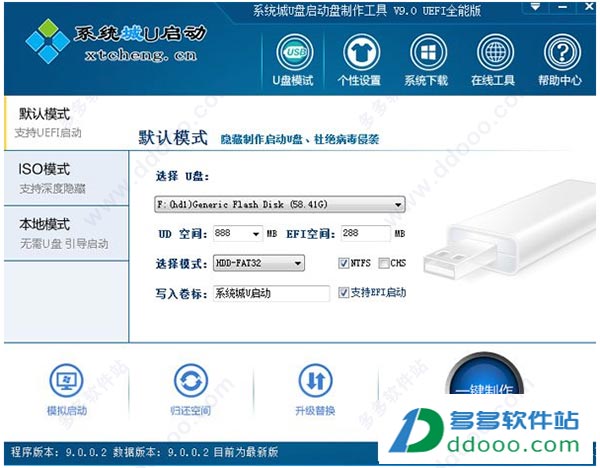Click the 默认模式 panel heading
Viewport: 600px width, 468px height.
(173, 138)
